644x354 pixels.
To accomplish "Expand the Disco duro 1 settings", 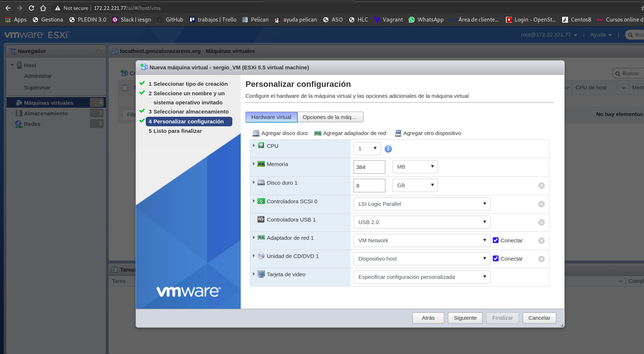I will pos(254,182).
